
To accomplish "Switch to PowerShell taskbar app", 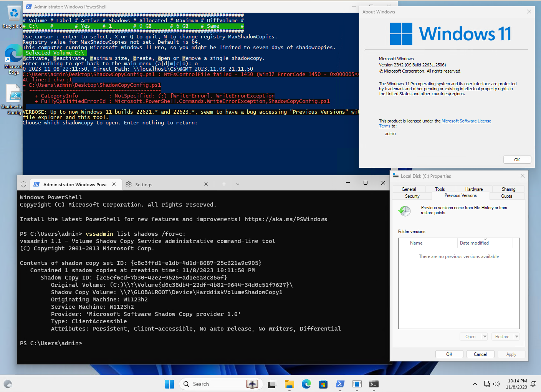I will click(x=340, y=384).
